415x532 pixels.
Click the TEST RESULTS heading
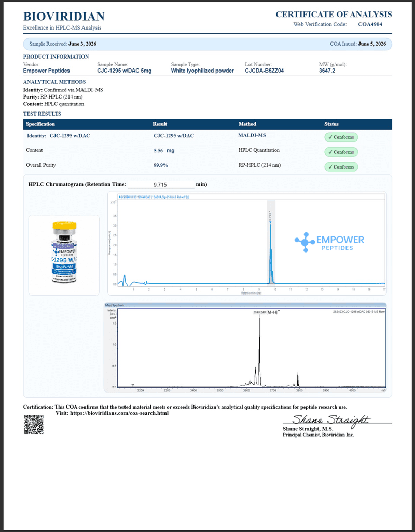(42, 114)
